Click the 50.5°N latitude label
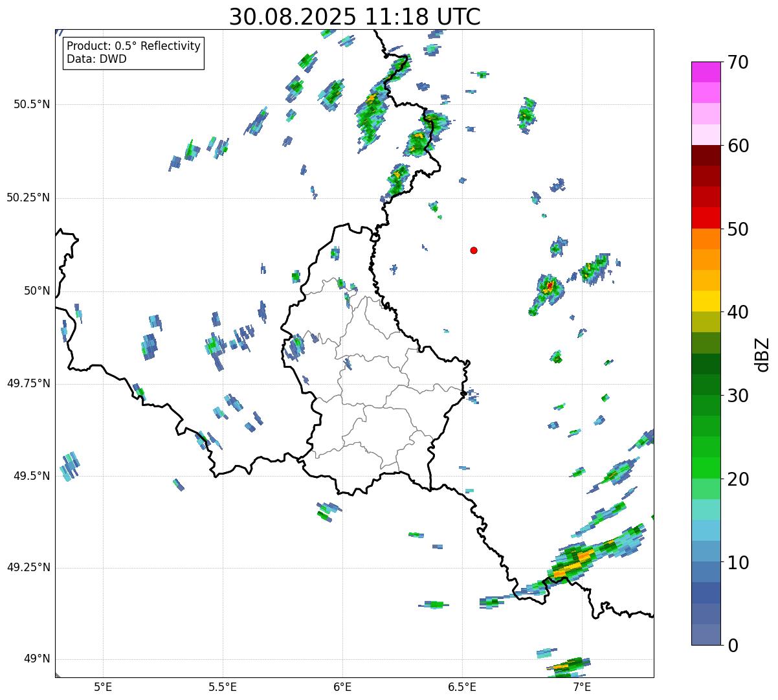 pos(32,104)
